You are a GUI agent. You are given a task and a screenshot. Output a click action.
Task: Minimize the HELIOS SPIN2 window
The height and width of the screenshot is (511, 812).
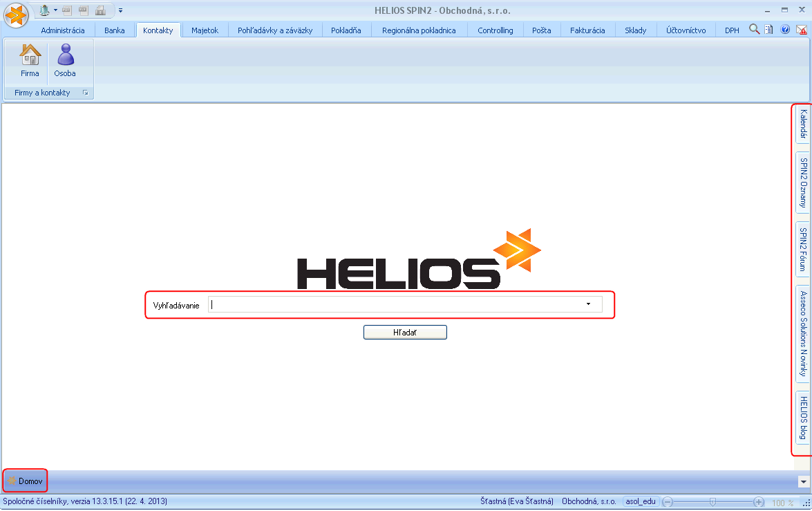(768, 10)
